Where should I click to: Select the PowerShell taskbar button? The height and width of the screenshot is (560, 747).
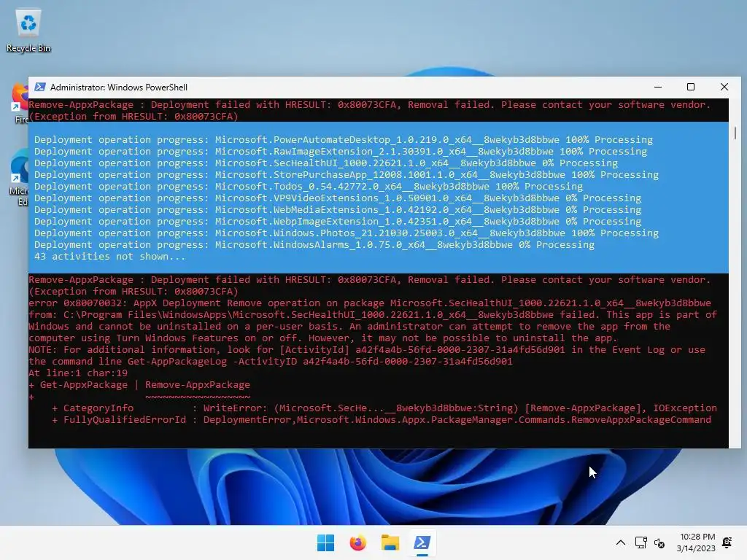pos(422,542)
